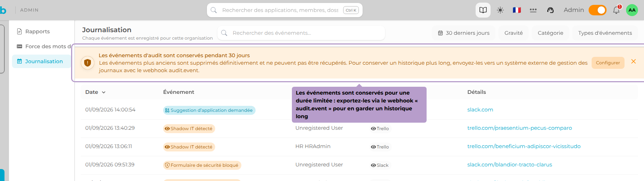Open the Gravité filter
The image size is (644, 181).
point(513,33)
